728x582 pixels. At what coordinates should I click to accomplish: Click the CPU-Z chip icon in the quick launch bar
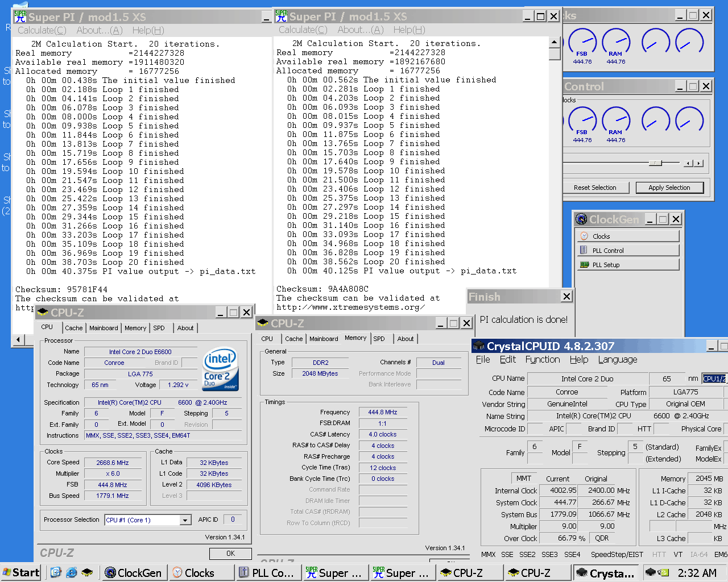point(87,572)
